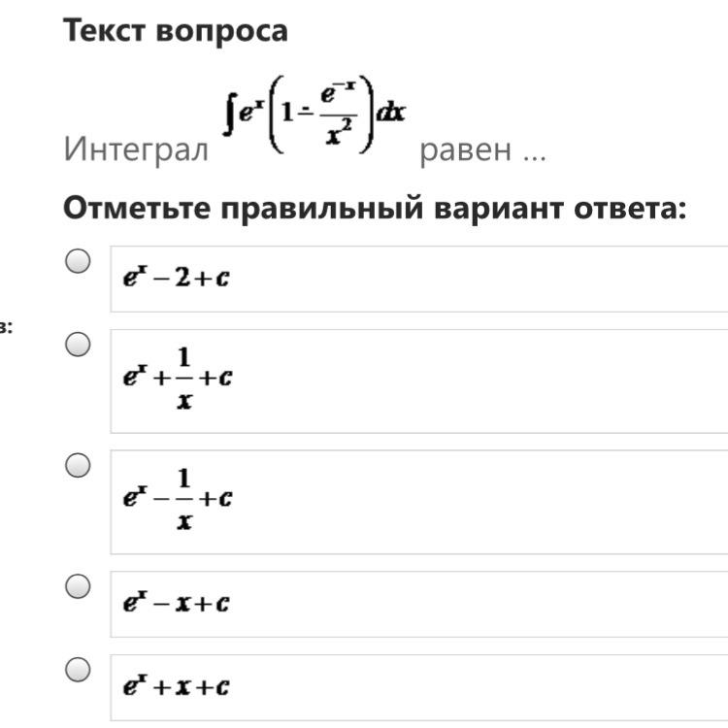The height and width of the screenshot is (728, 728).
Task: Click the 'равен ...' text after the formula
Action: coord(482,151)
